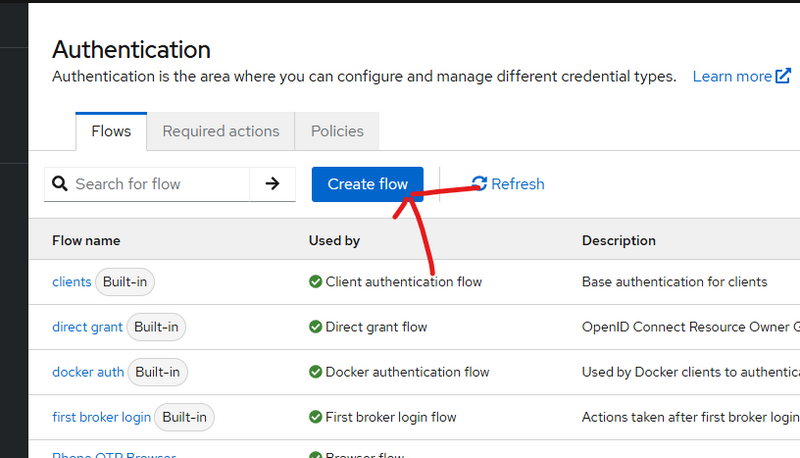Image resolution: width=800 pixels, height=458 pixels.
Task: Follow the Learn more link
Action: [732, 76]
